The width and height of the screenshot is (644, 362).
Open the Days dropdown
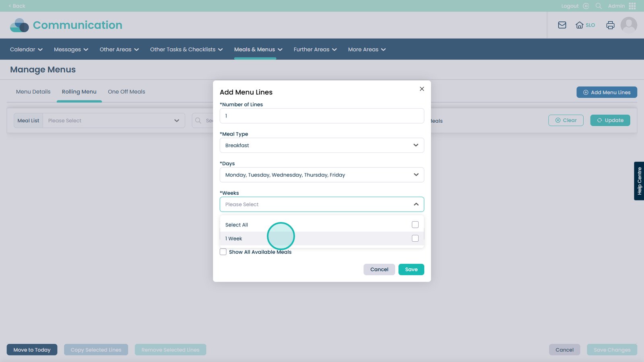(322, 175)
